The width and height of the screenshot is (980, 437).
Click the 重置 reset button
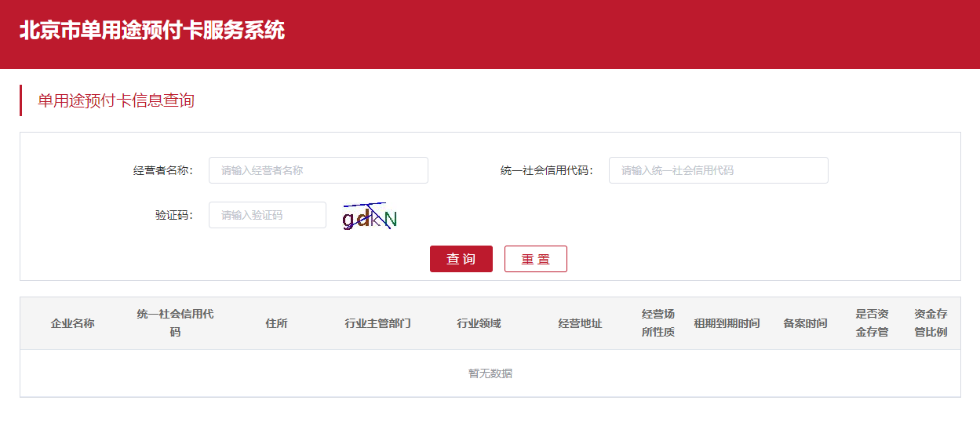click(535, 259)
